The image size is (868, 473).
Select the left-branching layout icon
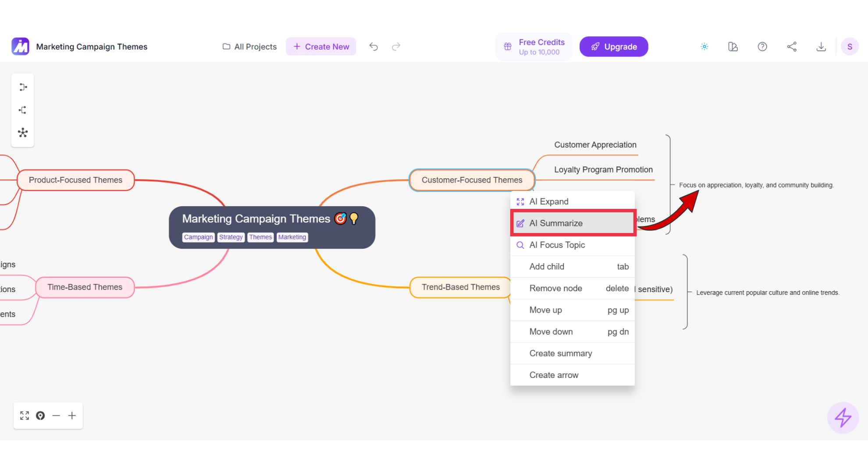coord(23,110)
